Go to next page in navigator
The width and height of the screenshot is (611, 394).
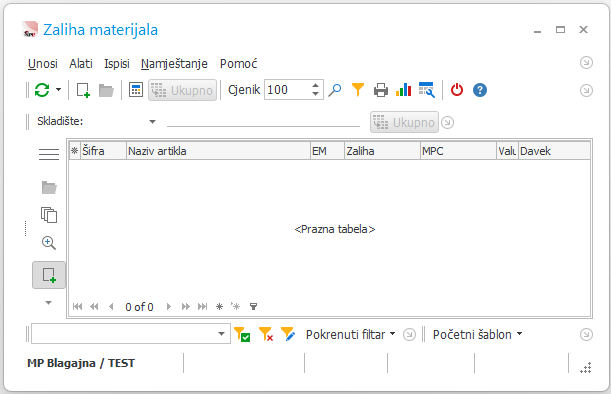click(x=185, y=307)
